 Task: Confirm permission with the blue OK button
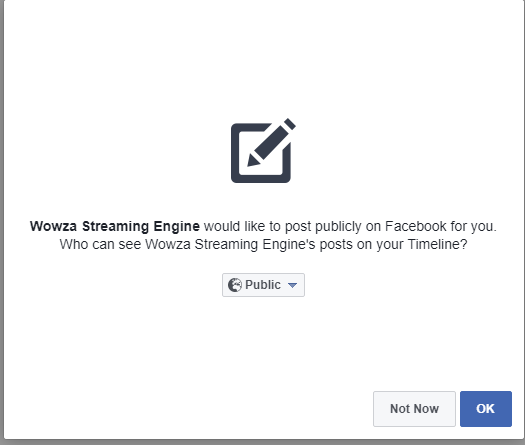(485, 409)
